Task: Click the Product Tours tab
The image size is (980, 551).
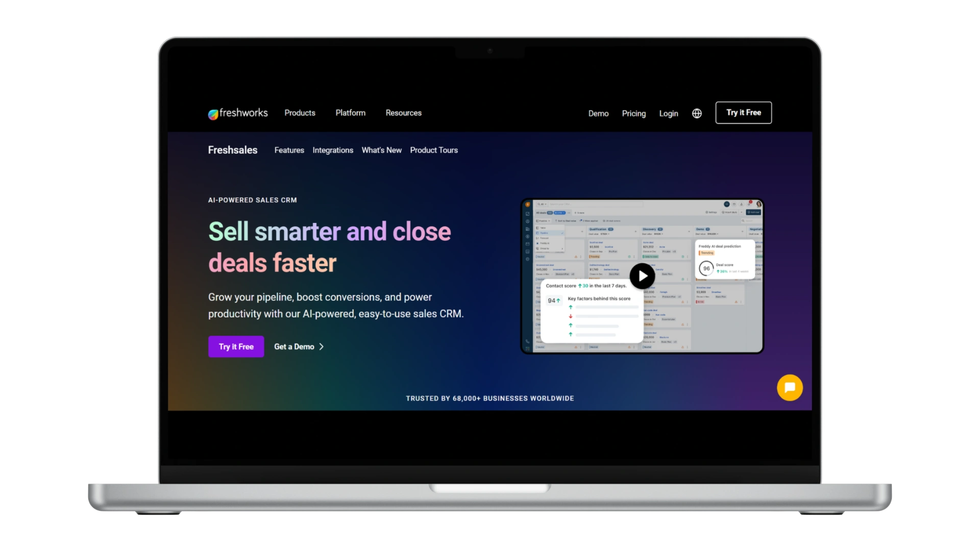Action: pos(433,150)
